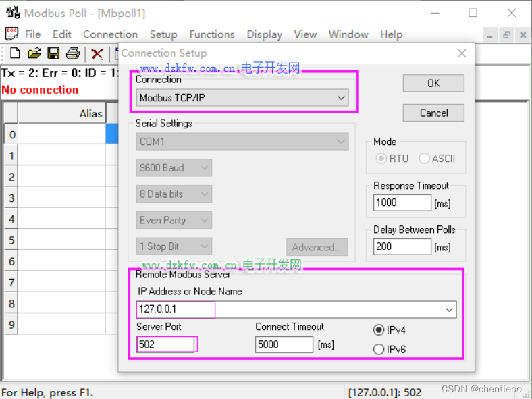
Task: Click the Delay Between Polls field showing 200
Action: click(402, 246)
